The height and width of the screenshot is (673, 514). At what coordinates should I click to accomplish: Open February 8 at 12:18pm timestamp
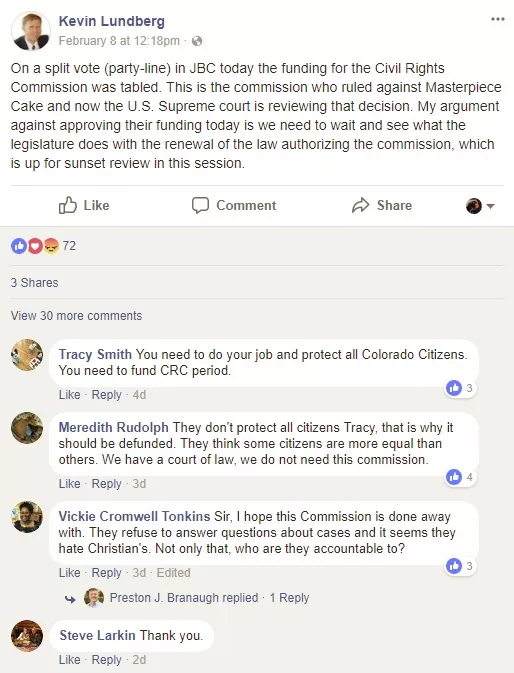[119, 41]
